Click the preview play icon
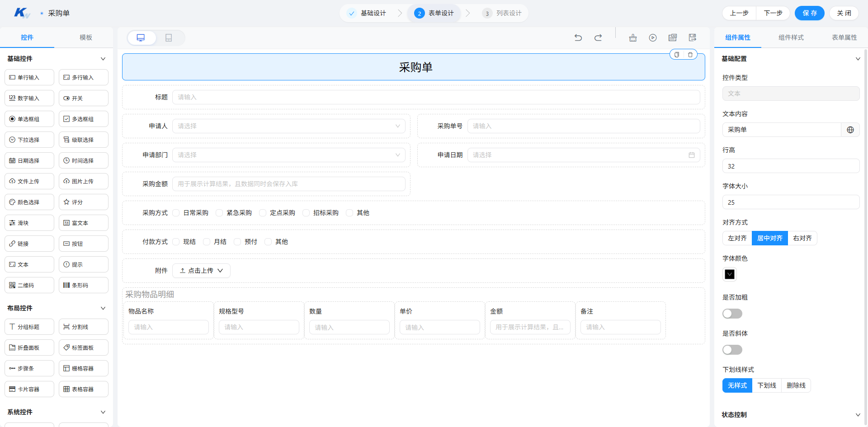 (x=653, y=38)
